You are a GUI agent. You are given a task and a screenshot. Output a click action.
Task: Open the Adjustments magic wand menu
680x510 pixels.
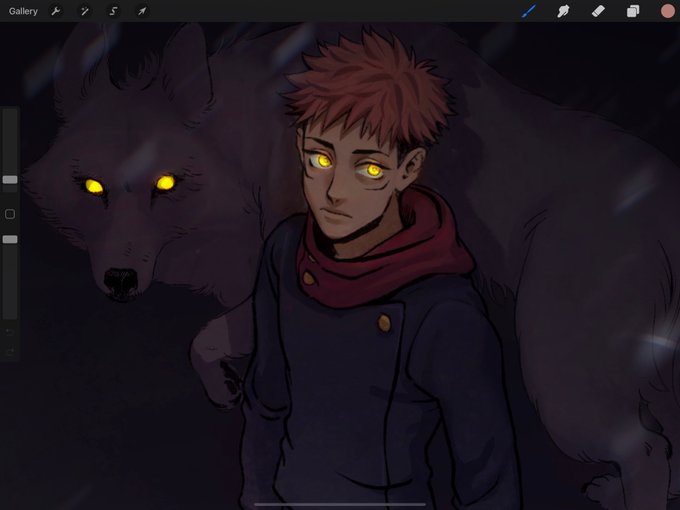pos(85,11)
